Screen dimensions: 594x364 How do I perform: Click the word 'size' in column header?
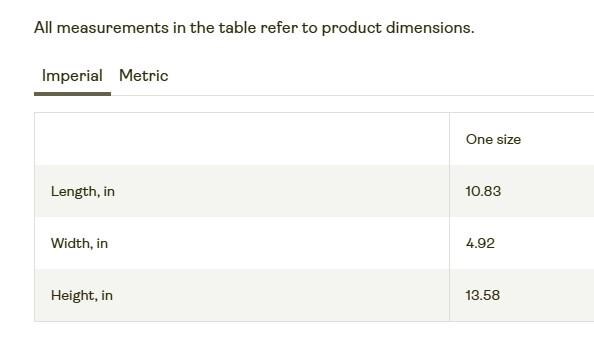click(509, 139)
